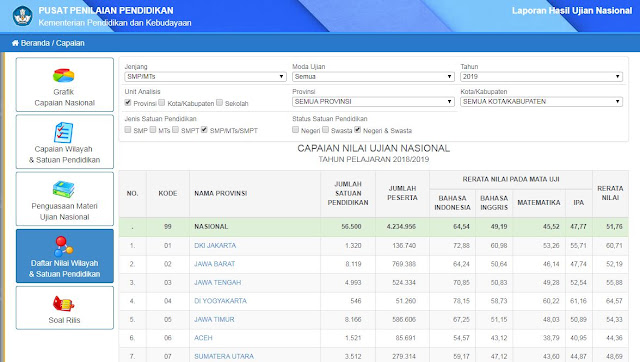Click the IPA column header
This screenshot has height=362, width=640.
(x=579, y=202)
